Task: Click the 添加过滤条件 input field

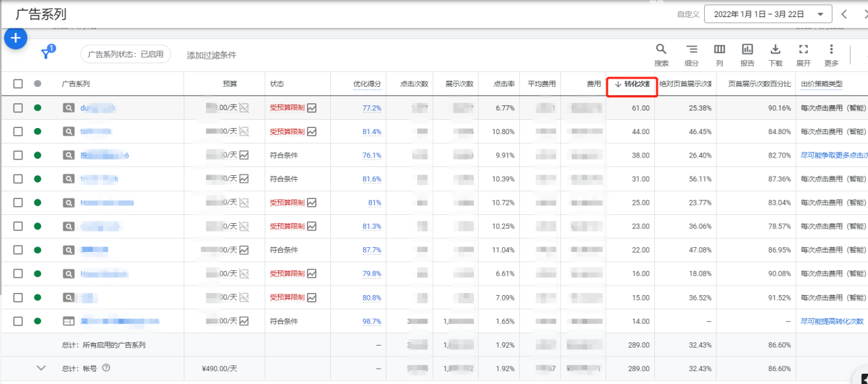Action: (x=212, y=55)
